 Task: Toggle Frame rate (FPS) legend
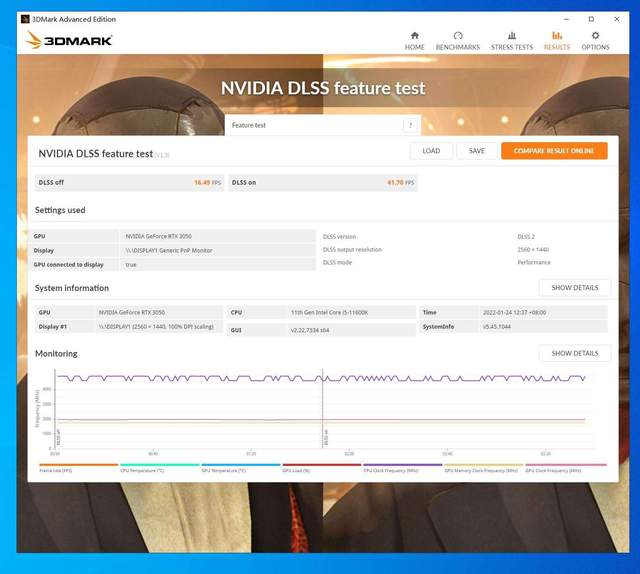[x=78, y=468]
